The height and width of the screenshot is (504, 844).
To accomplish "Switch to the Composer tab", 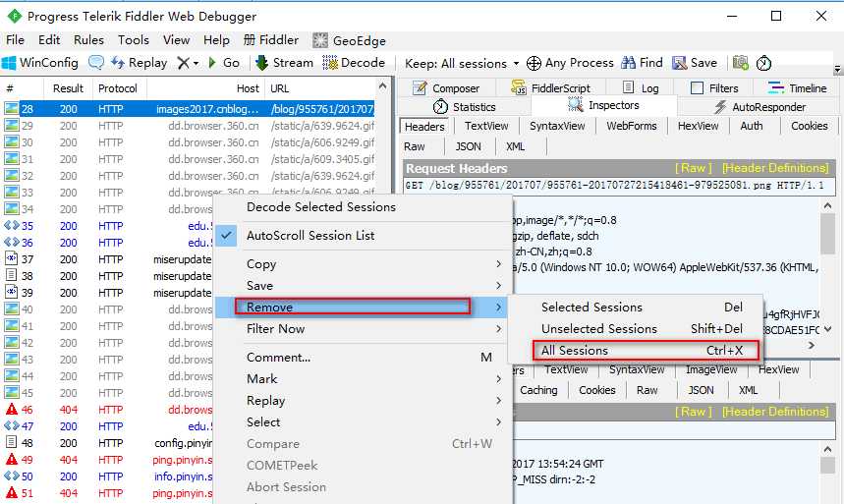I will 446,88.
